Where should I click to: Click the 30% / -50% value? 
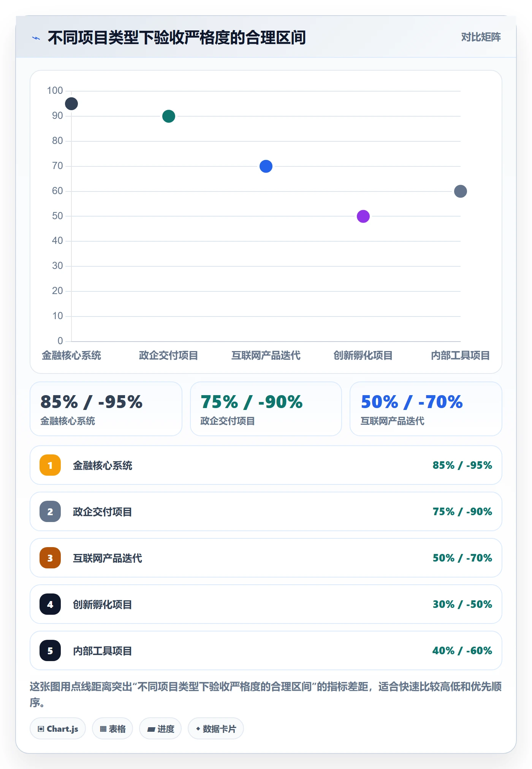pyautogui.click(x=462, y=604)
